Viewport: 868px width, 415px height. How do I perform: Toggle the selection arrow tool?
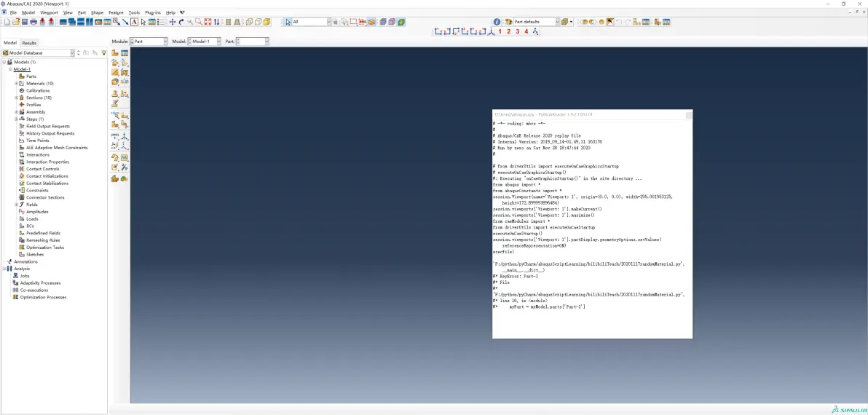[x=288, y=22]
